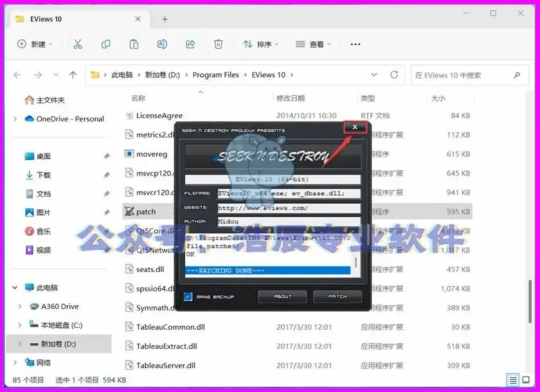
Task: Go up one folder level
Action: tap(73, 75)
